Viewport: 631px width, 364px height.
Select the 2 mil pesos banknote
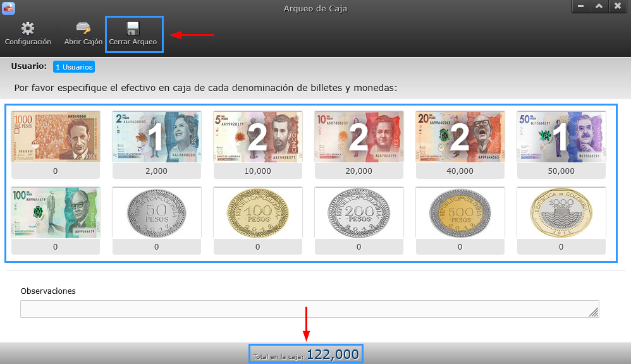tap(157, 136)
